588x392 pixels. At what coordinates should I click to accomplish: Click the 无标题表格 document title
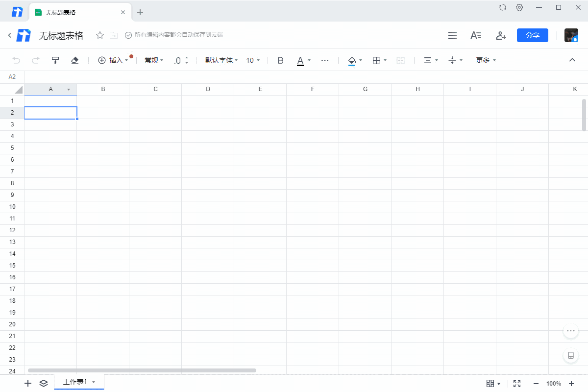pyautogui.click(x=61, y=35)
